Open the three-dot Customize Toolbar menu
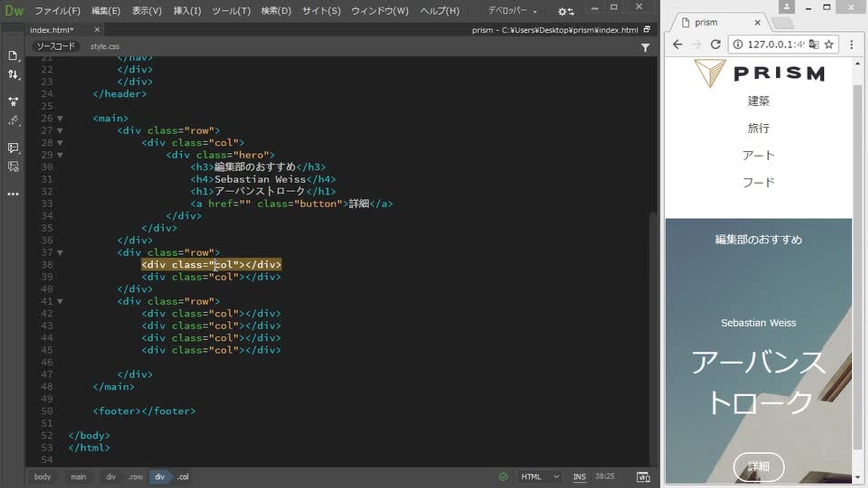The width and height of the screenshot is (868, 488). (13, 194)
